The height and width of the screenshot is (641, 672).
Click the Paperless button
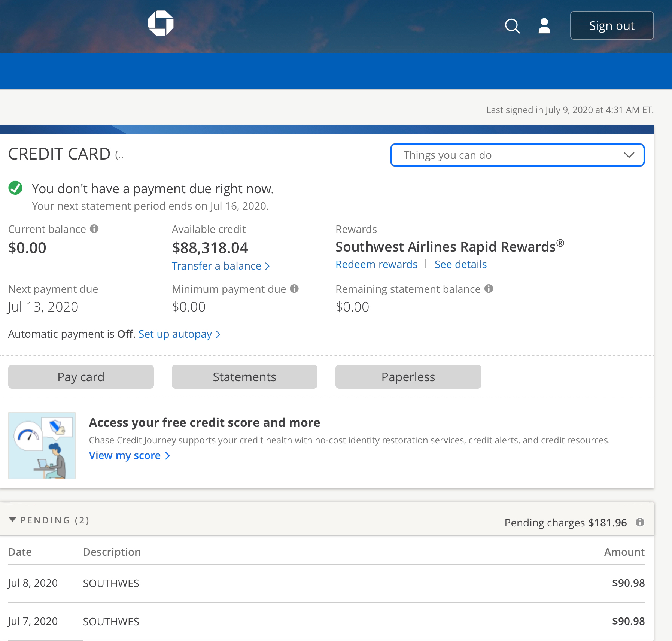[x=408, y=377]
